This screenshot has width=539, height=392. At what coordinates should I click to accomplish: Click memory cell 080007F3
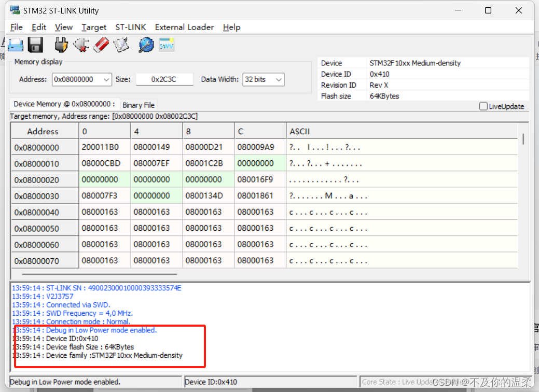click(x=104, y=195)
